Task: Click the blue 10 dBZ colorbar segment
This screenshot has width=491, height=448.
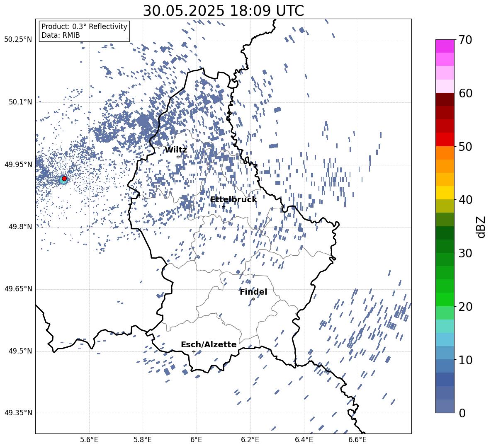Action: pyautogui.click(x=445, y=353)
